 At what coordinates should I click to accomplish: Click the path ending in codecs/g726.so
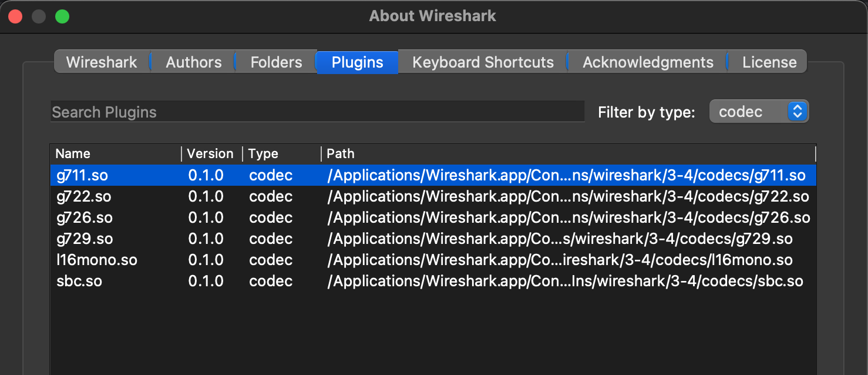tap(568, 217)
